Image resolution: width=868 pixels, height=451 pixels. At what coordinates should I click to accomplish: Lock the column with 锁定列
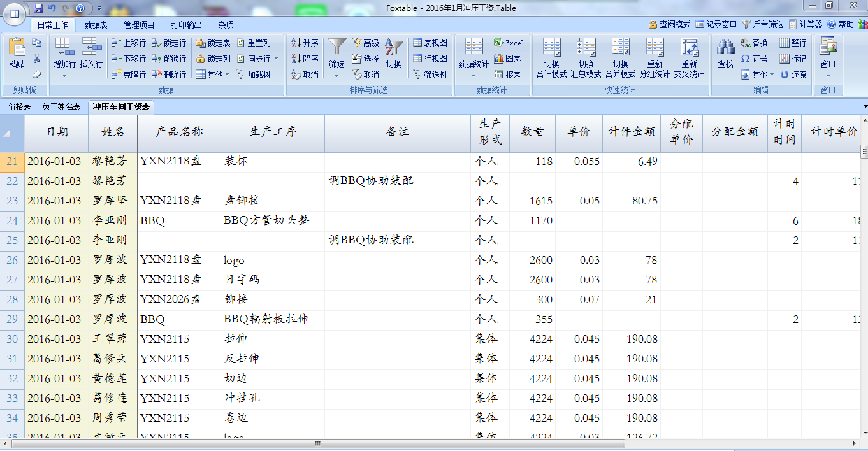click(x=213, y=59)
